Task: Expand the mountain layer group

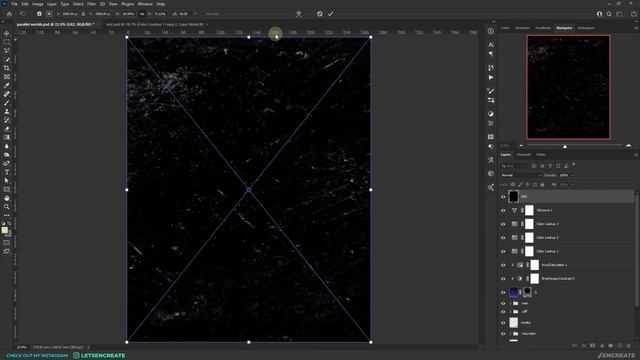Action: point(511,334)
